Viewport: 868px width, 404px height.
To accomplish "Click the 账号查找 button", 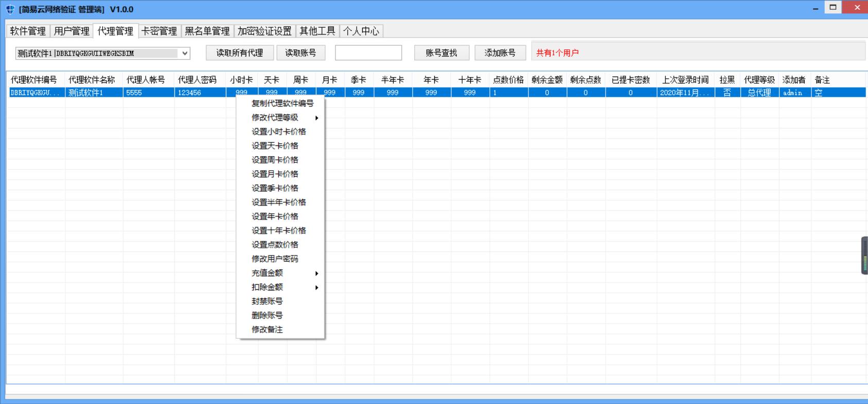I will (x=441, y=53).
